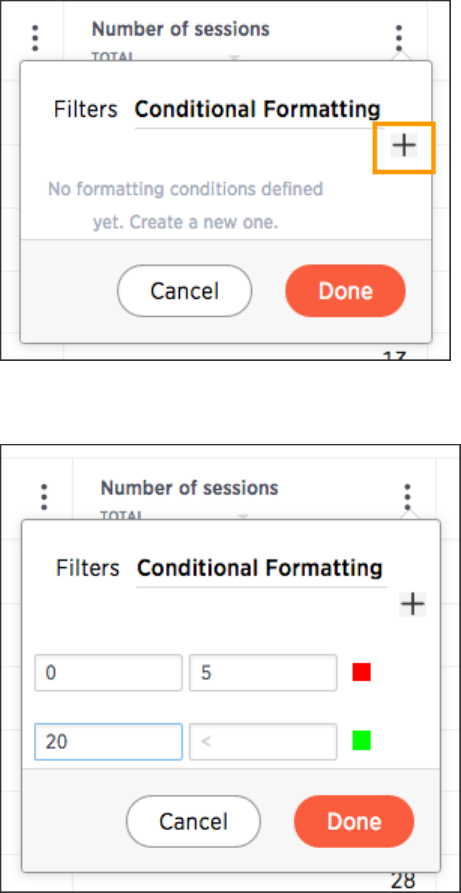Select Conditional Formatting tab in empty-conditions dialog

tap(258, 109)
